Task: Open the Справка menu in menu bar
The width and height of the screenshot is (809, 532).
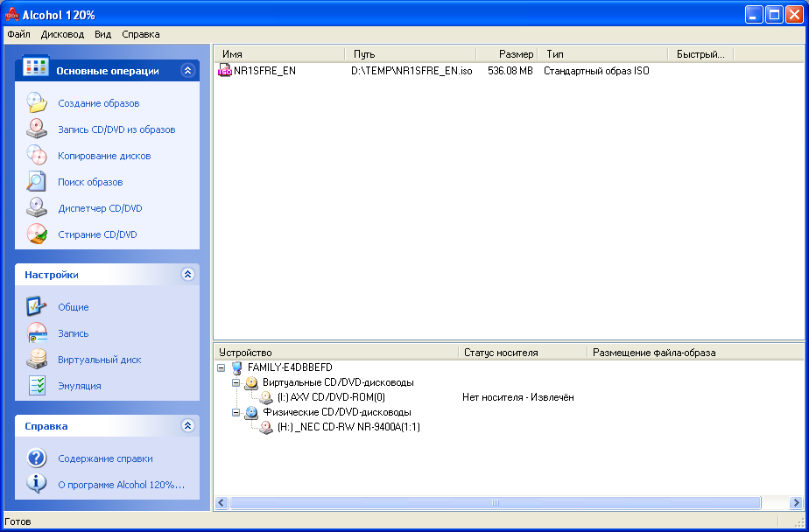Action: tap(141, 34)
